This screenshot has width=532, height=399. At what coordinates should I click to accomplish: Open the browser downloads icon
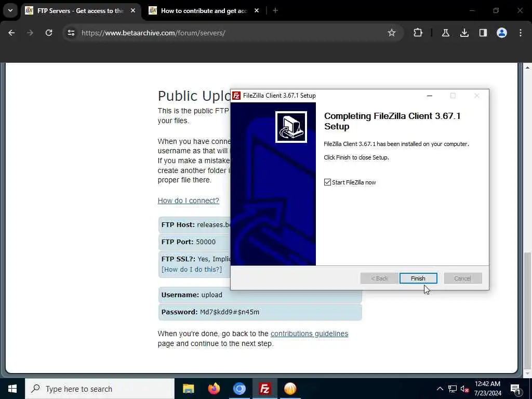click(x=464, y=33)
